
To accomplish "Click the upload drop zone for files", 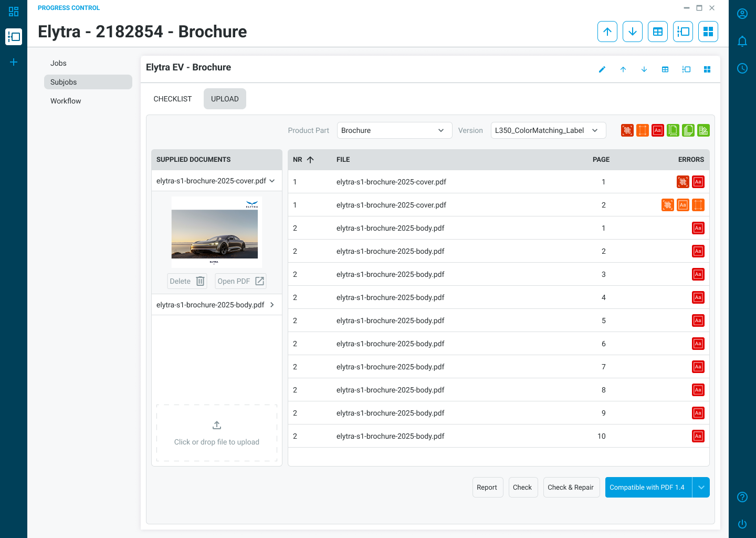I will pyautogui.click(x=217, y=433).
